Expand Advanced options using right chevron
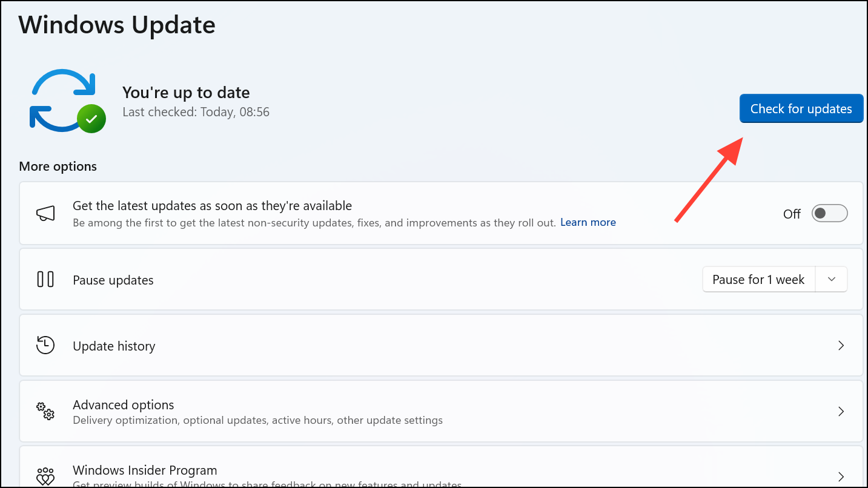The width and height of the screenshot is (868, 488). [x=841, y=411]
